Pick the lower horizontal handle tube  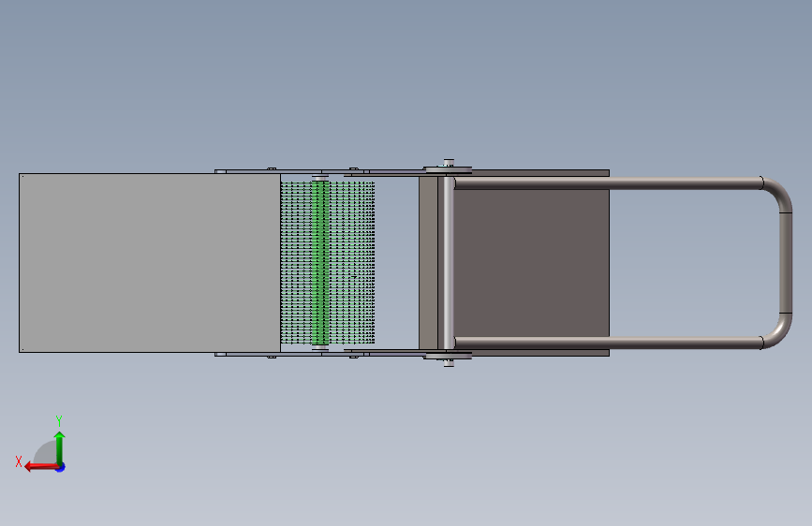coord(609,343)
